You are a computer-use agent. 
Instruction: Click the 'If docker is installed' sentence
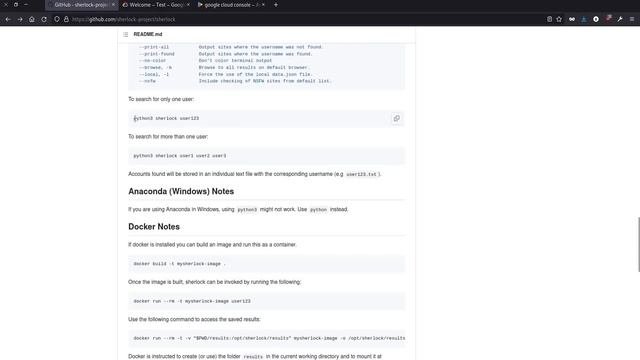click(212, 245)
